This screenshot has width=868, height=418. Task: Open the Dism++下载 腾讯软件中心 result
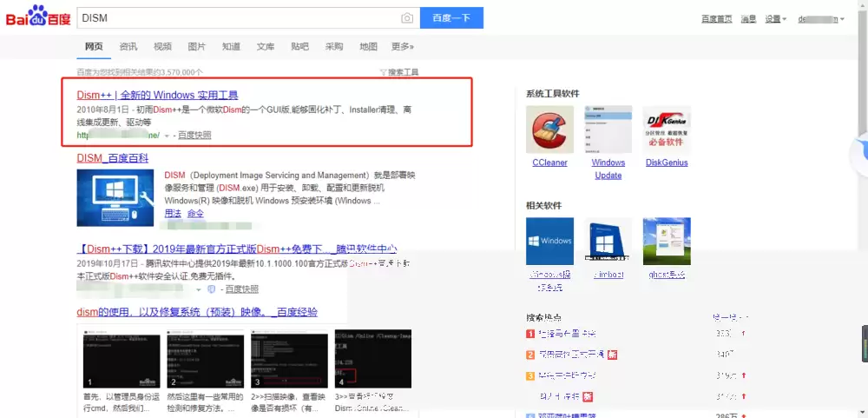point(236,249)
